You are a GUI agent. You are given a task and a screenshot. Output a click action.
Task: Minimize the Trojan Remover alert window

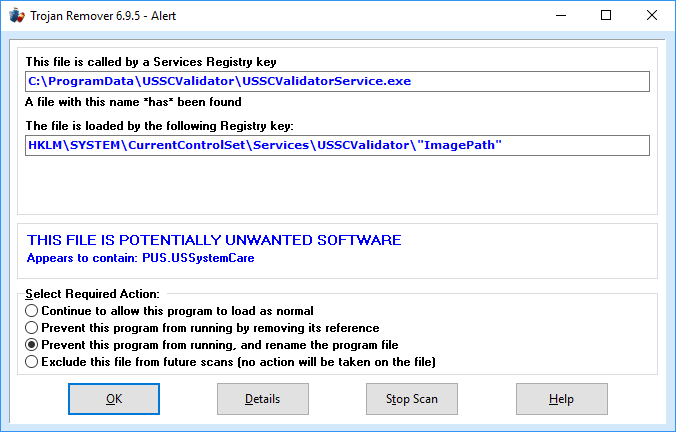560,16
